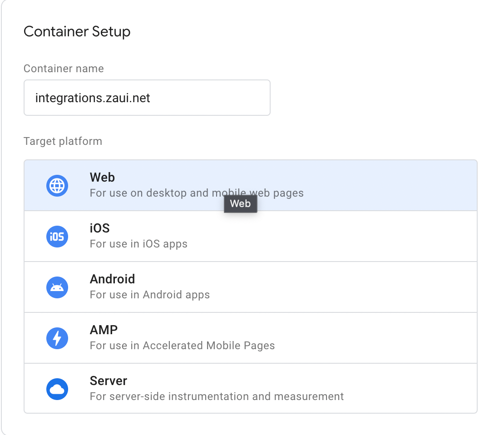This screenshot has height=435, width=504.
Task: Select the iOS target platform title
Action: (99, 228)
